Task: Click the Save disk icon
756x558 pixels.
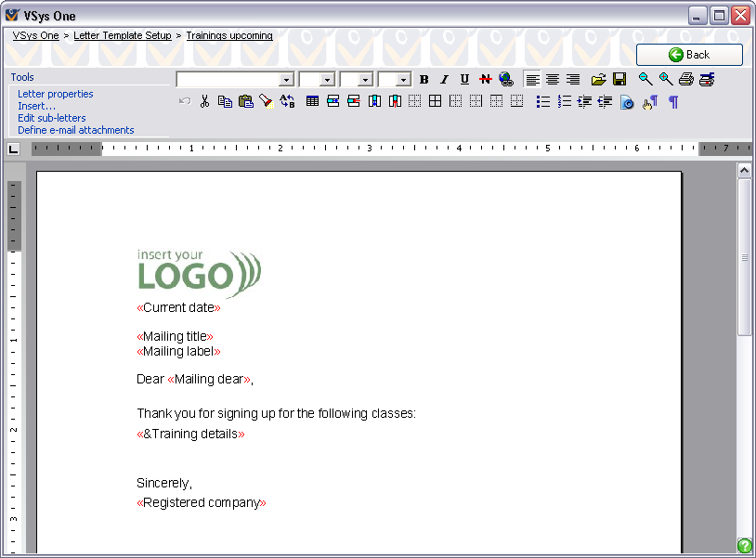Action: tap(619, 80)
